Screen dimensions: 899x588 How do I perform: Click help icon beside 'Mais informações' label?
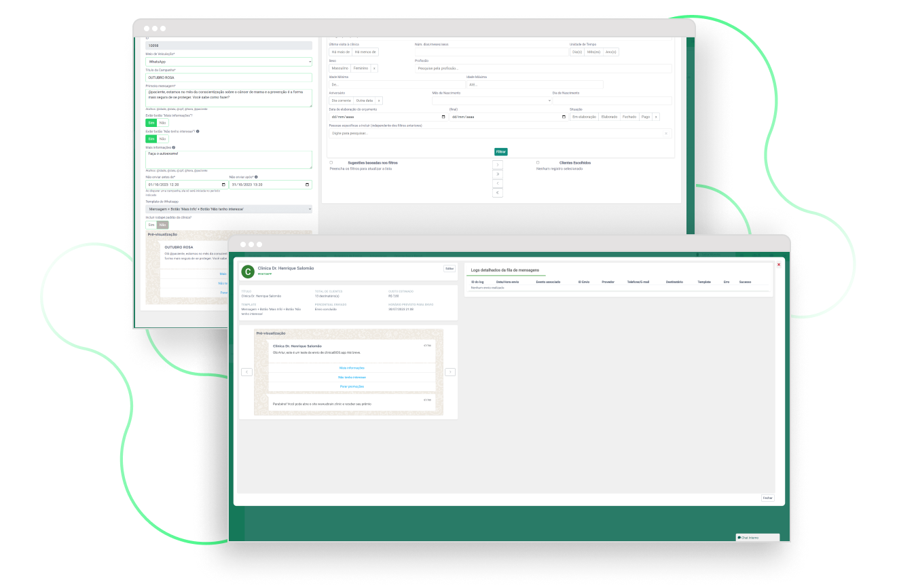[174, 147]
